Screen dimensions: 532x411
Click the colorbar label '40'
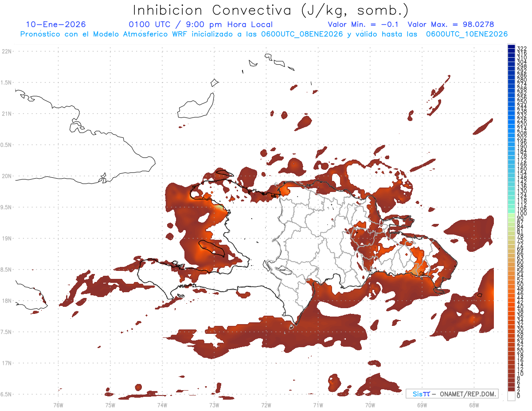click(x=520, y=307)
